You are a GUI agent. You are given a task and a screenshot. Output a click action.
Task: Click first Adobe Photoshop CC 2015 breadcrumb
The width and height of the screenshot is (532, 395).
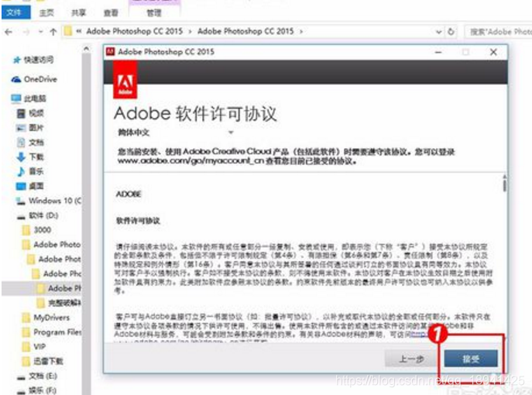click(x=135, y=31)
